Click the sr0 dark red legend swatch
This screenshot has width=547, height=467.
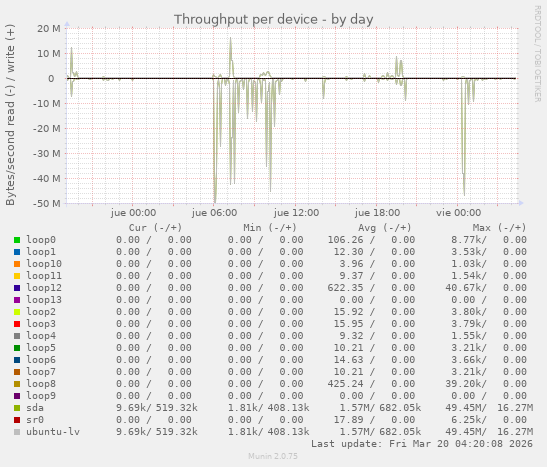(17, 420)
